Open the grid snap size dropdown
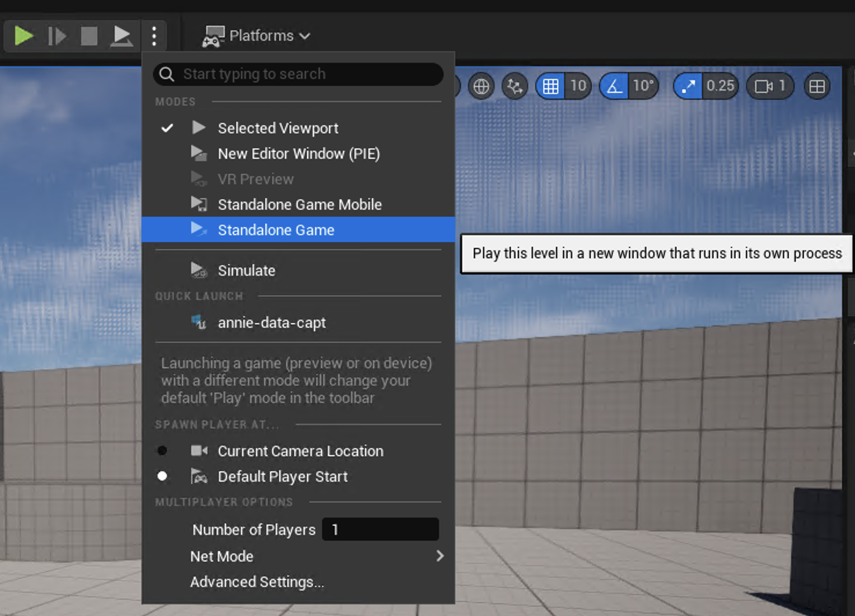This screenshot has width=855, height=616. pos(578,86)
